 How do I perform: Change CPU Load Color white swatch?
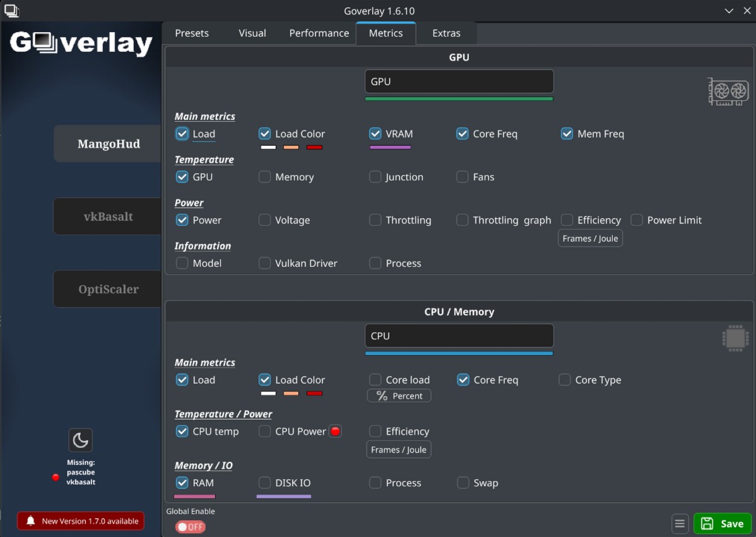point(268,394)
